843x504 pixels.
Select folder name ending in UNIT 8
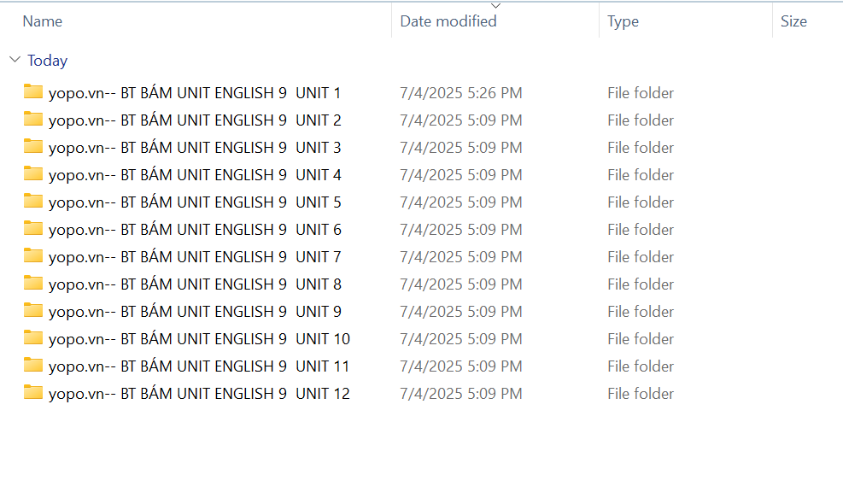195,284
